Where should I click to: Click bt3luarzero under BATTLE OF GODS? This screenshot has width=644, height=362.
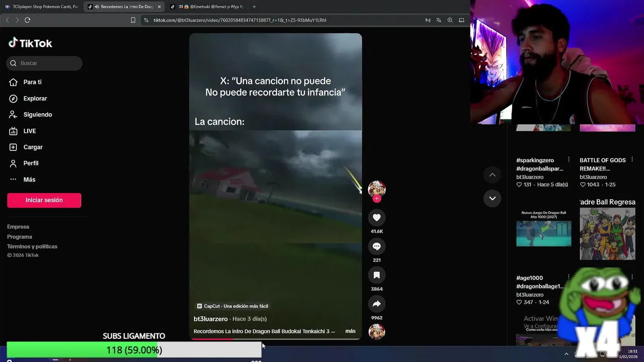click(x=593, y=177)
